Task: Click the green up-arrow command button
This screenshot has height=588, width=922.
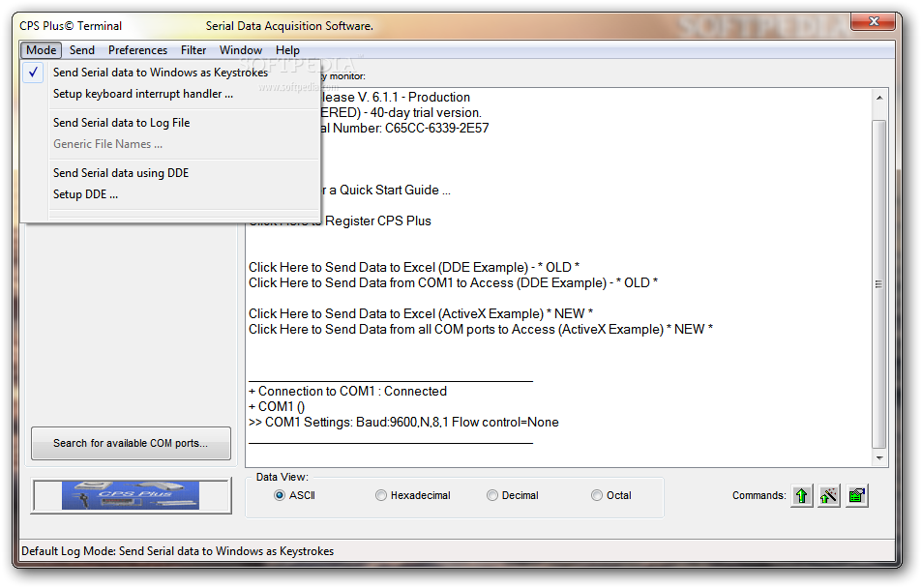Action: coord(801,496)
